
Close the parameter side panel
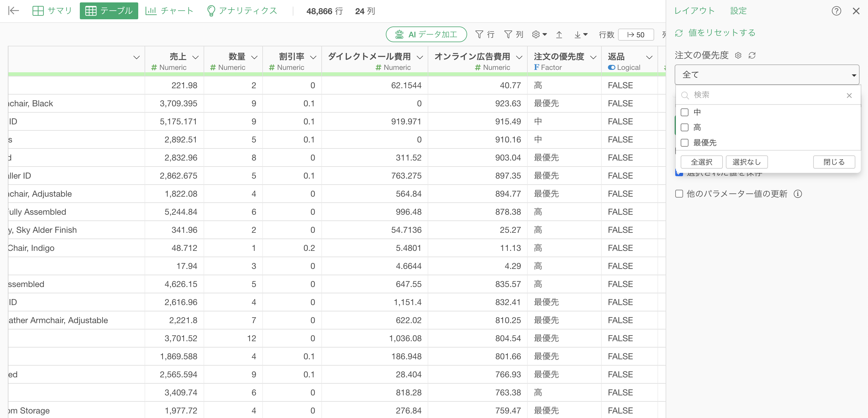click(x=856, y=11)
